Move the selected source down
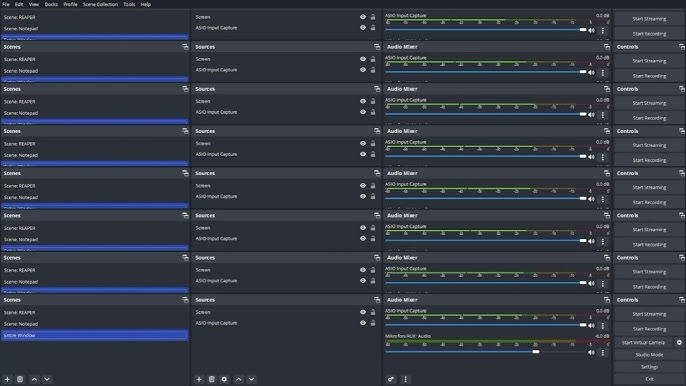 [x=251, y=379]
